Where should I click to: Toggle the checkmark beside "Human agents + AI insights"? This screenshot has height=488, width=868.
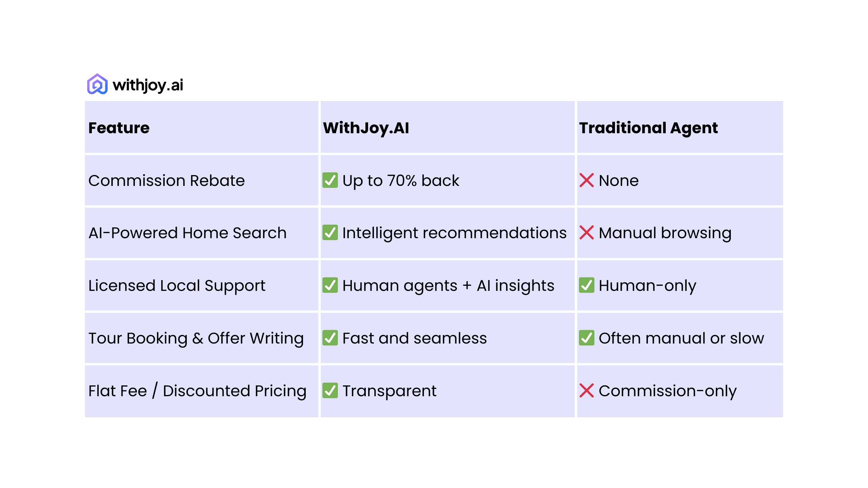(330, 285)
